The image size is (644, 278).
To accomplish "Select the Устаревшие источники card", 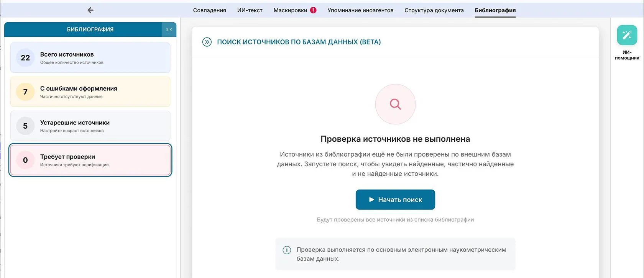I will coord(90,126).
